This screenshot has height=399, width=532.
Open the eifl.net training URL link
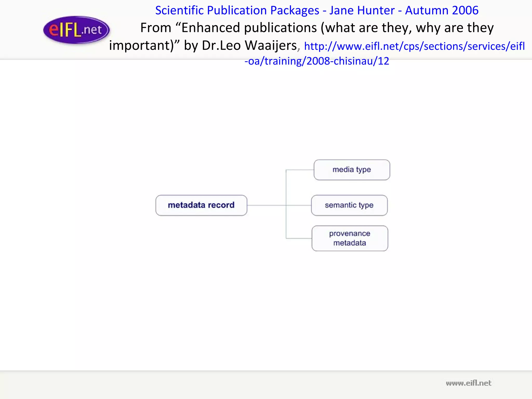[x=414, y=46]
